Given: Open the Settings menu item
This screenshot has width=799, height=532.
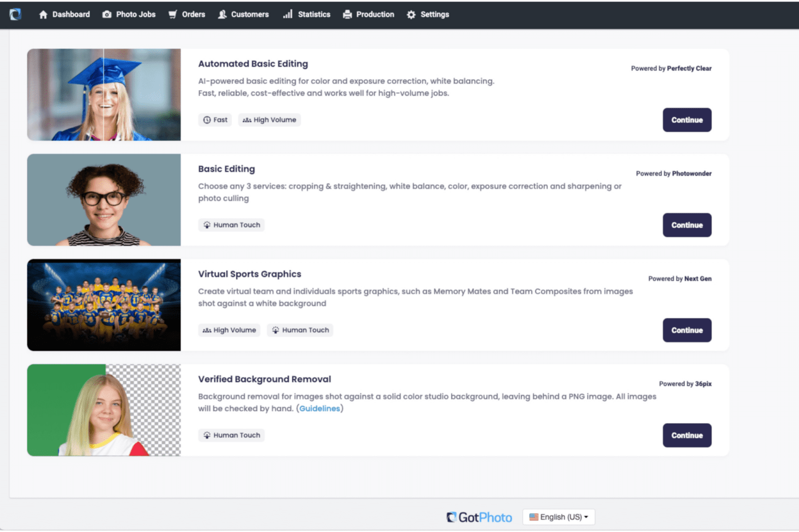Looking at the screenshot, I should coord(428,14).
